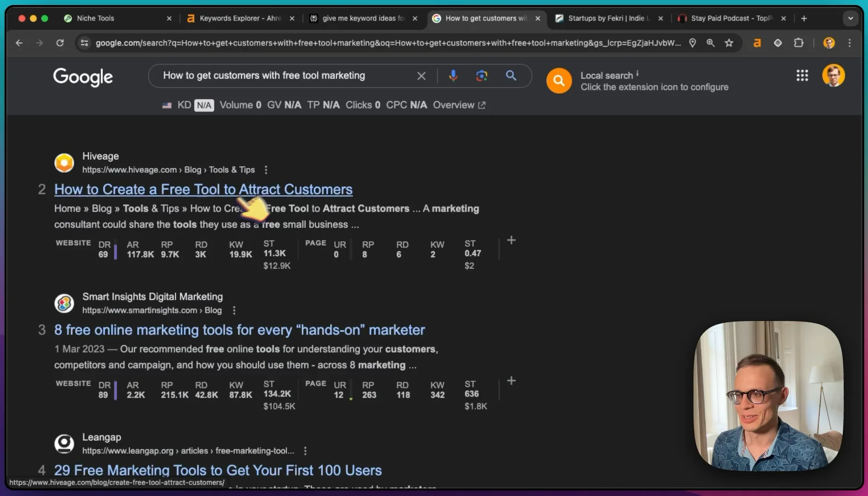Open the Ahrefs extension icon in toolbar
Screen dimensions: 868x496
click(757, 43)
